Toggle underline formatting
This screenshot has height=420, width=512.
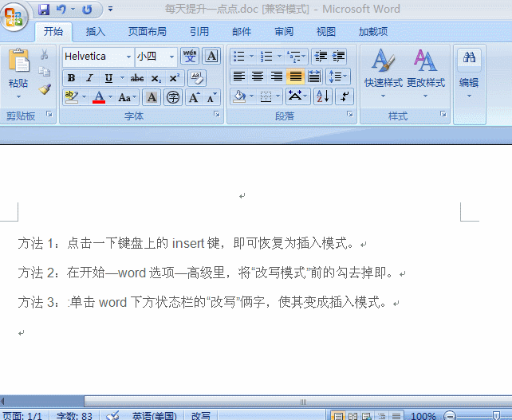tap(108, 78)
